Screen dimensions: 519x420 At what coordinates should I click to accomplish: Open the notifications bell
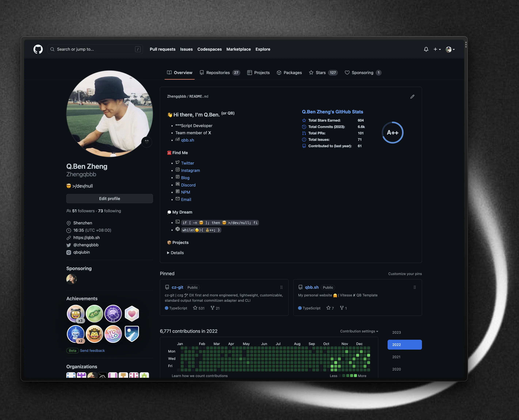(426, 49)
